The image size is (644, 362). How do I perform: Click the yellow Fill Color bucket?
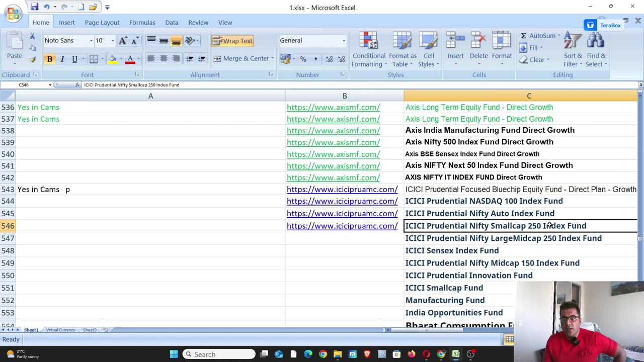113,59
